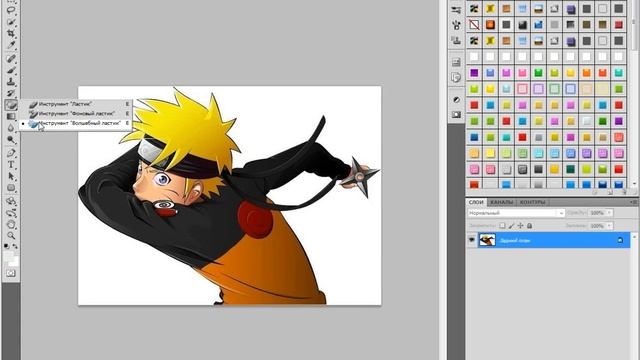640x360 pixels.
Task: Choose 'Ластик' eraser from flyout
Action: tap(76, 104)
